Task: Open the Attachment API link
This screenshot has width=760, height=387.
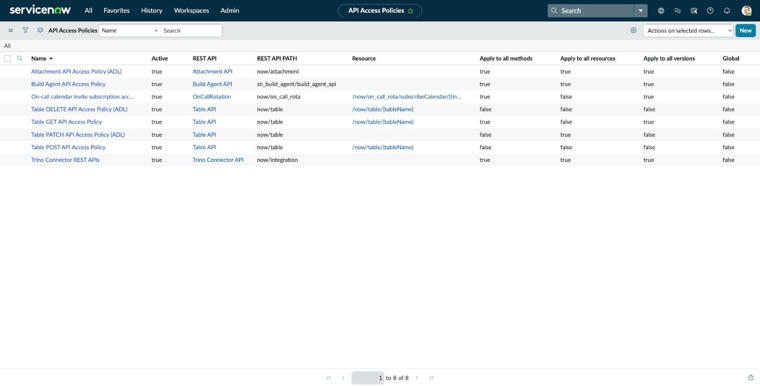Action: coord(212,71)
